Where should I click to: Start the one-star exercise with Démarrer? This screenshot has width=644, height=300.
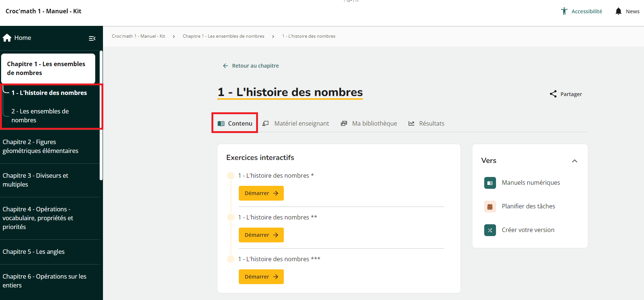(x=261, y=193)
